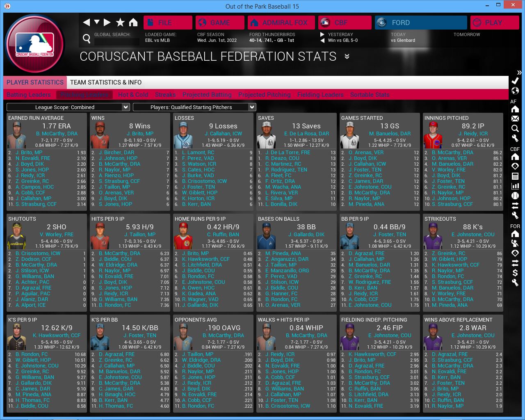Go back with the left navigation arrow
525x420 pixels.
pyautogui.click(x=86, y=22)
